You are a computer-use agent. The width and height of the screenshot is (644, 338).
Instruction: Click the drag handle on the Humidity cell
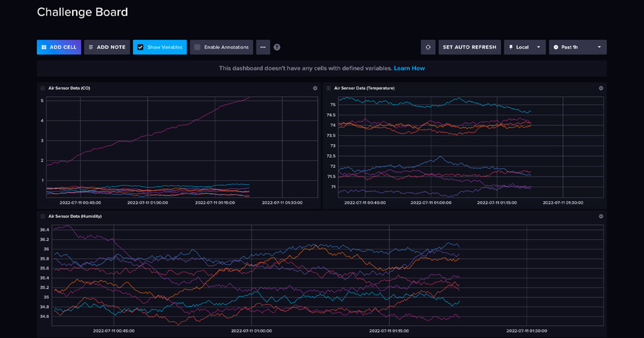click(42, 216)
